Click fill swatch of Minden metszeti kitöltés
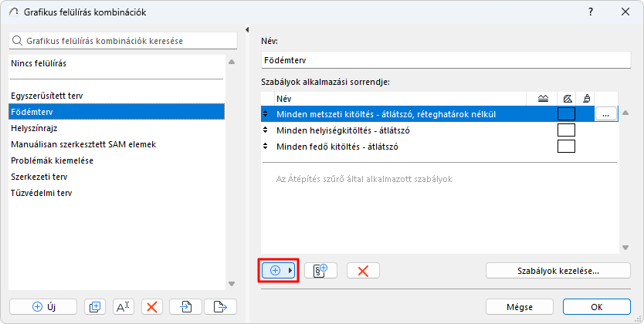 click(x=566, y=114)
